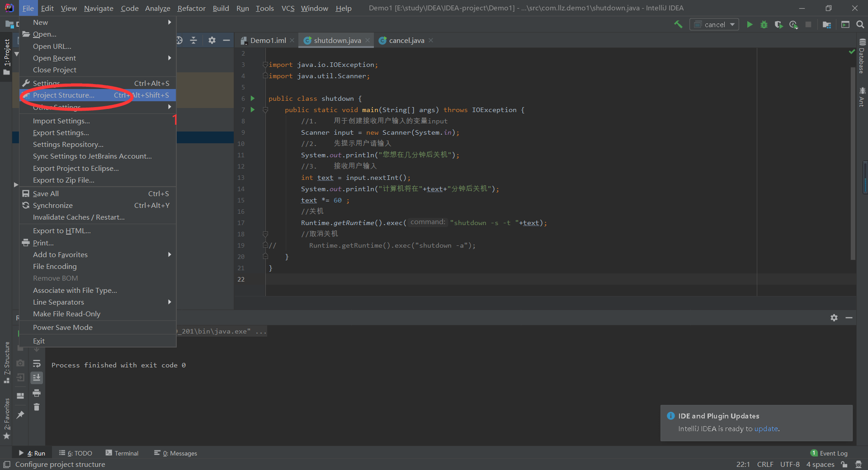Open the Database tool window on the right edge
The width and height of the screenshot is (868, 470).
pos(862,56)
